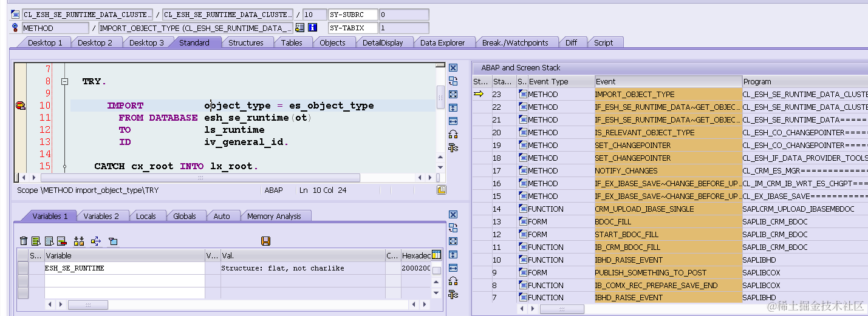Viewport: 868px width, 316px height.
Task: Click the Val. column header
Action: pos(302,256)
